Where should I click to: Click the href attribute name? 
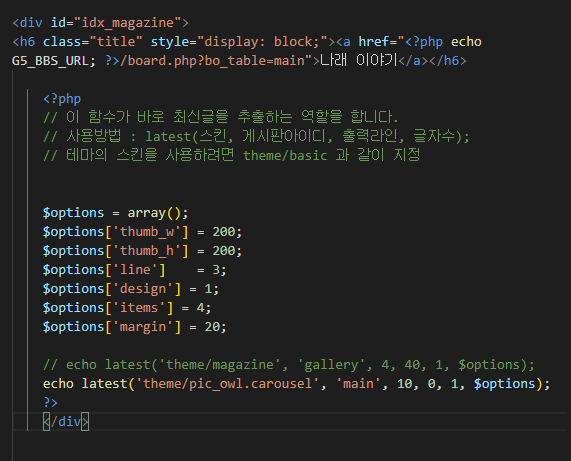tap(373, 42)
